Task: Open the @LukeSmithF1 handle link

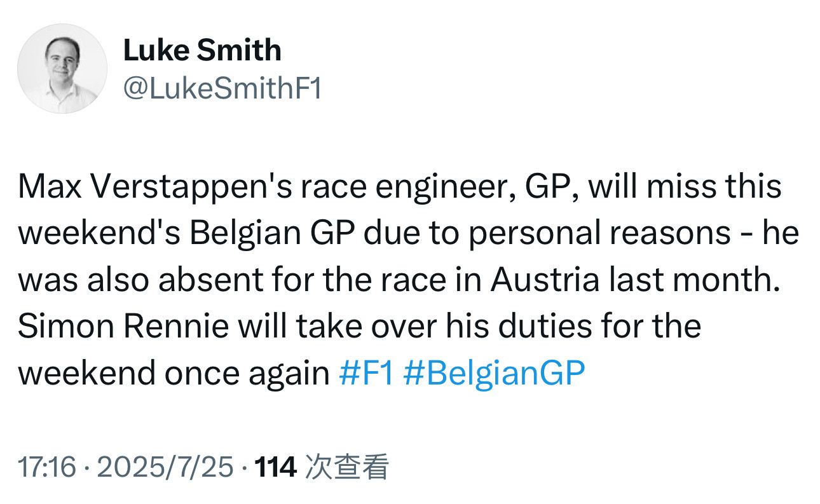Action: click(222, 89)
